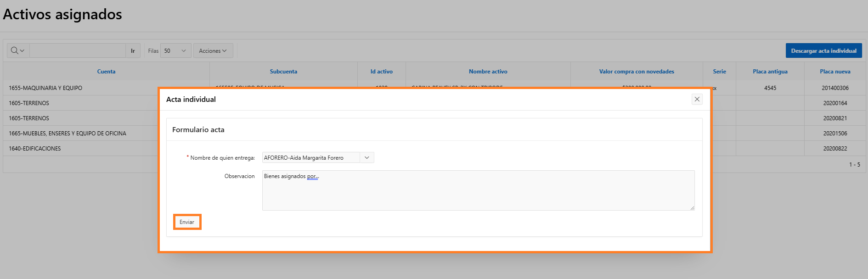The width and height of the screenshot is (868, 279).
Task: Click placa antigua value 4545
Action: (770, 88)
